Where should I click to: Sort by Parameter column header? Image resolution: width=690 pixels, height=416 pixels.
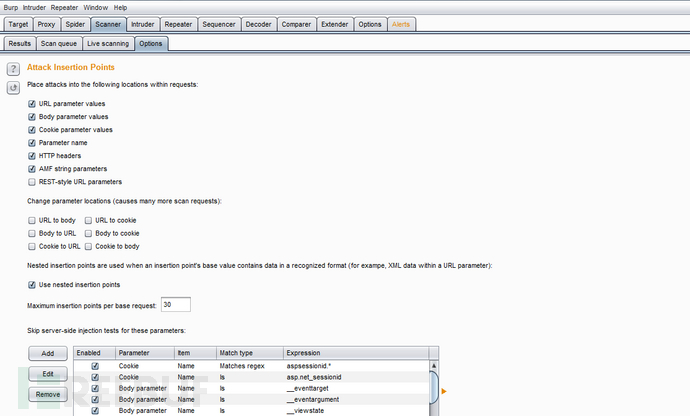click(x=145, y=353)
